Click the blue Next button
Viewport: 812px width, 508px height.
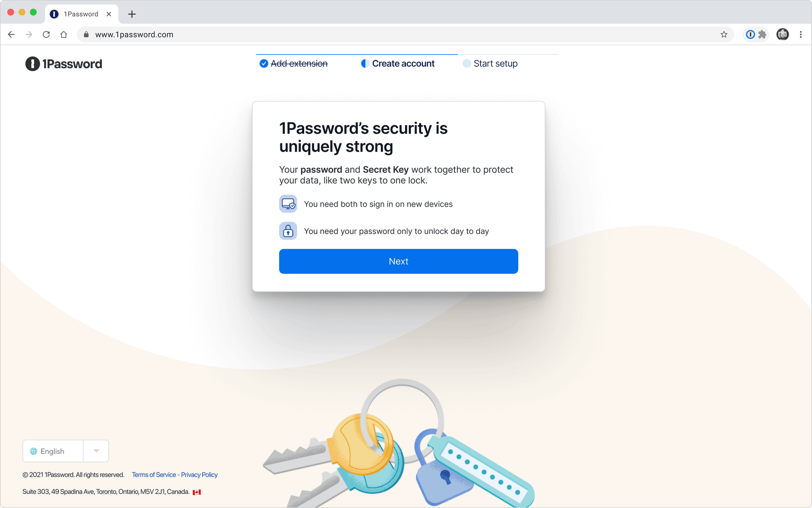[x=398, y=261]
